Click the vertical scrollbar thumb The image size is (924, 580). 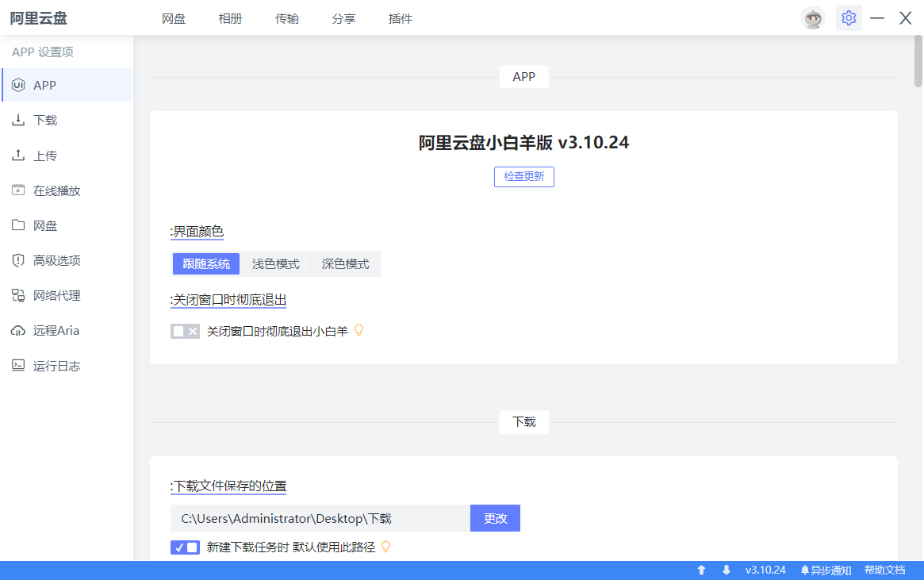click(x=918, y=61)
